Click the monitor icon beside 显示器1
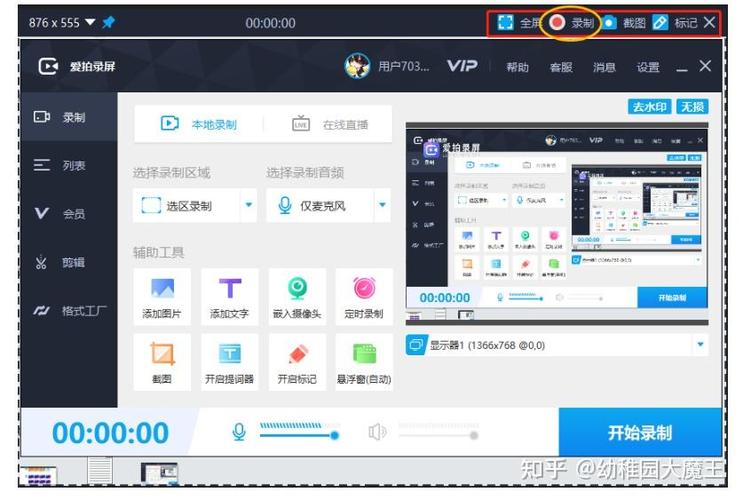 [x=417, y=345]
